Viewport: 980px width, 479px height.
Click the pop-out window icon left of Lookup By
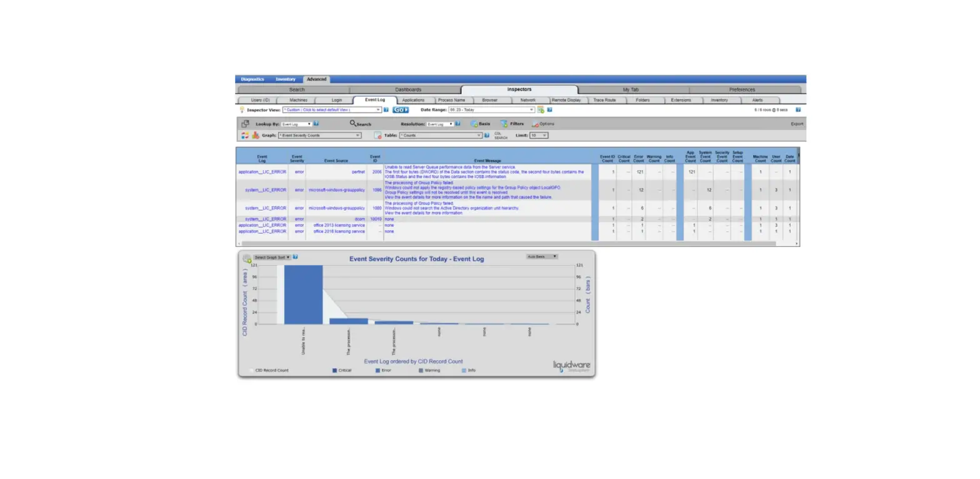(x=246, y=124)
